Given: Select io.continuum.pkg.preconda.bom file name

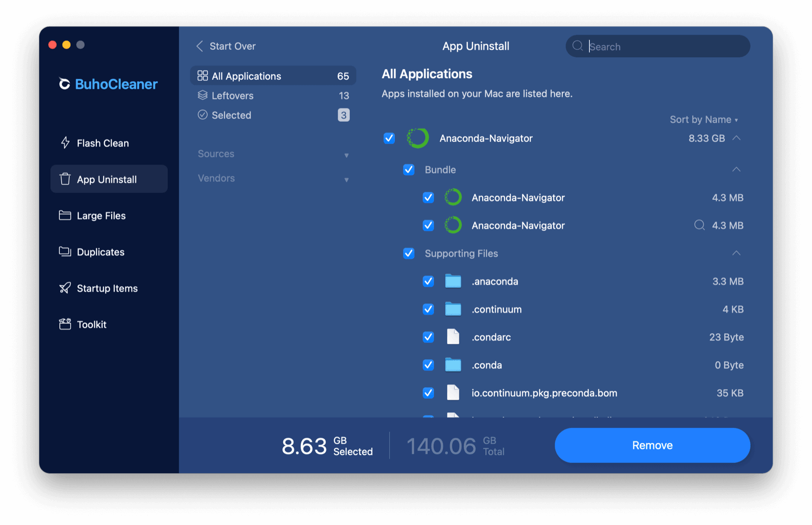Looking at the screenshot, I should tap(545, 393).
